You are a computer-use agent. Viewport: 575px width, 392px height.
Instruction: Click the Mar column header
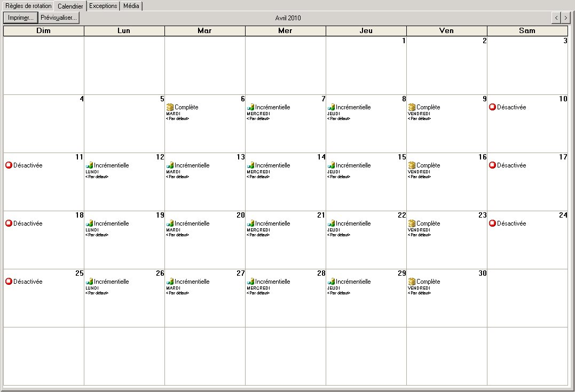coord(205,31)
